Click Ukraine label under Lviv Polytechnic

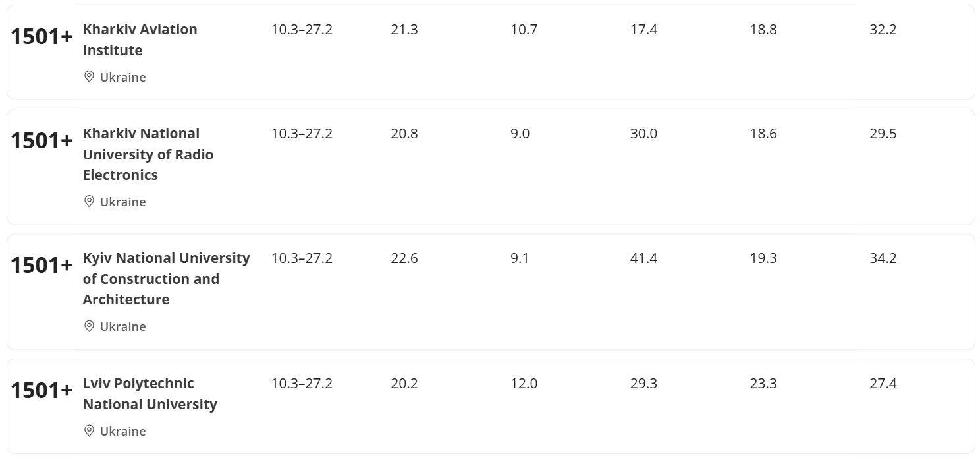(122, 431)
